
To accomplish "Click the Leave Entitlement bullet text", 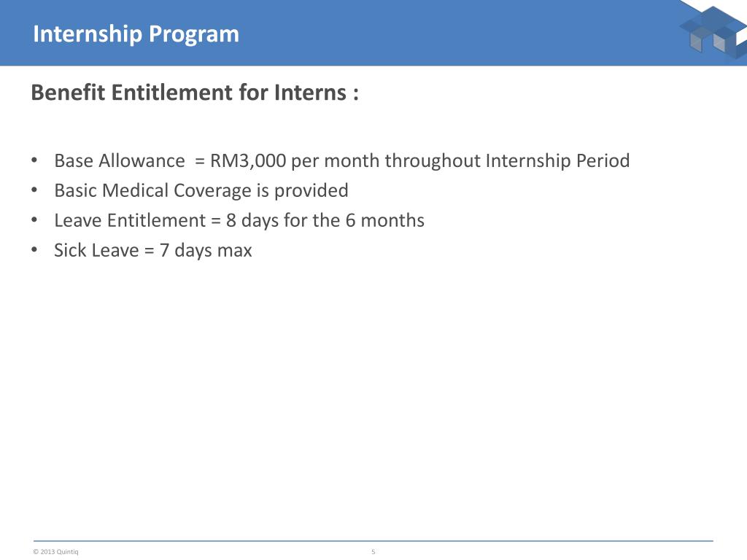I will coord(239,220).
